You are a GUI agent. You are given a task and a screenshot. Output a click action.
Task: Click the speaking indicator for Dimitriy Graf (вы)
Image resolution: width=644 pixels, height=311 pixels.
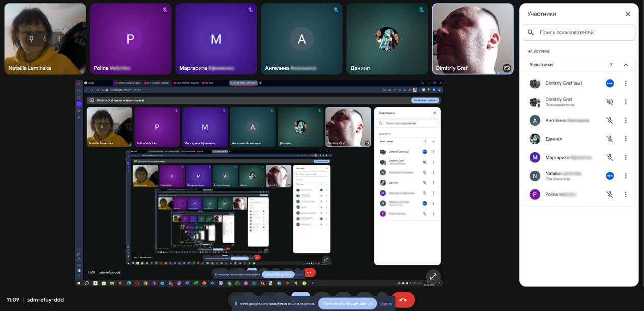610,83
